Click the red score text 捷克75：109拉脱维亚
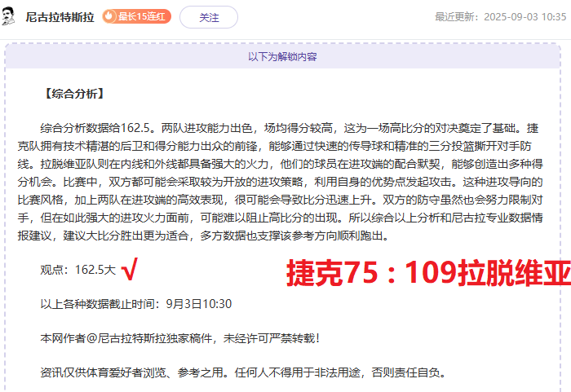This screenshot has width=571, height=392. [x=428, y=273]
